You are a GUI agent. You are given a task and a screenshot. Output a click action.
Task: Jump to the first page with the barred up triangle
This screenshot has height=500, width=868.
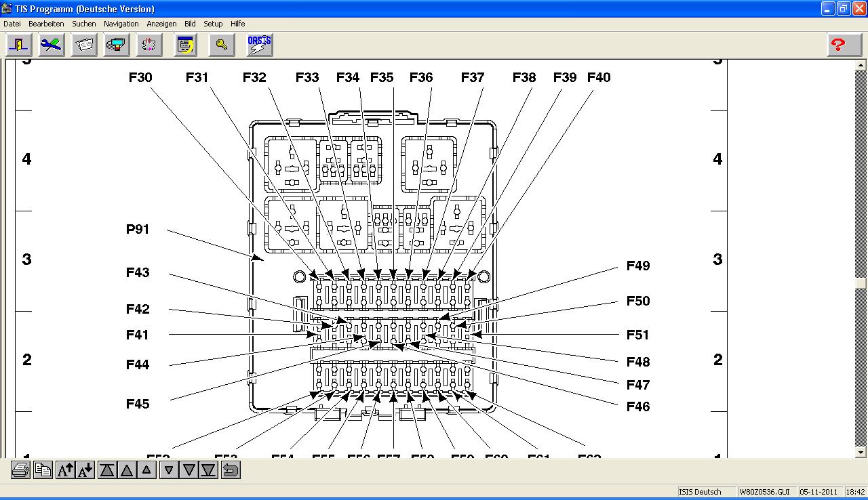tap(107, 470)
